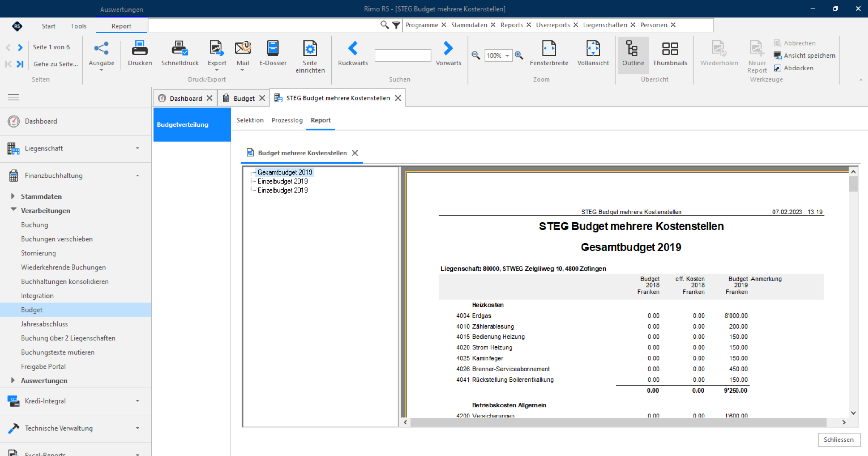Expand the Auswertungen tree node

click(13, 380)
